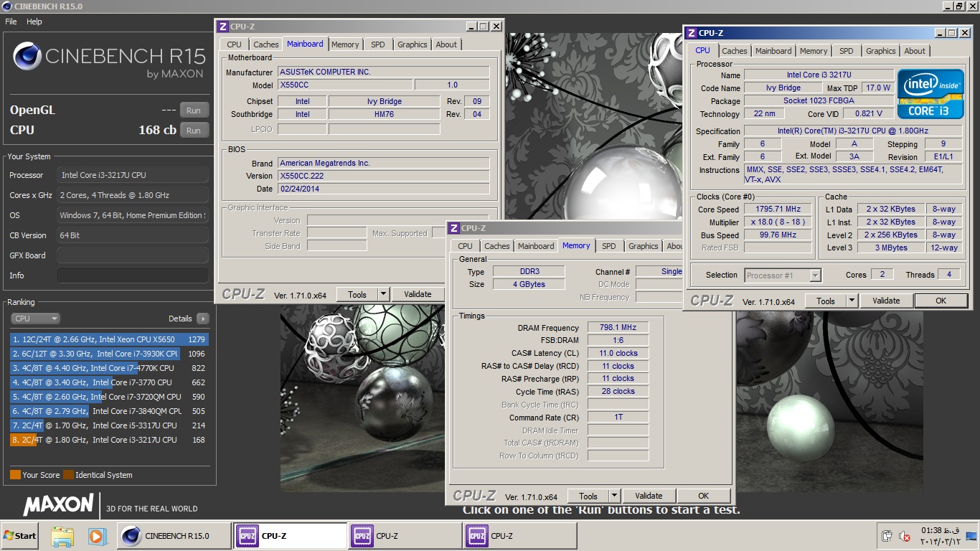The image size is (980, 551).
Task: Open ranking Details arrow button
Action: (202, 319)
